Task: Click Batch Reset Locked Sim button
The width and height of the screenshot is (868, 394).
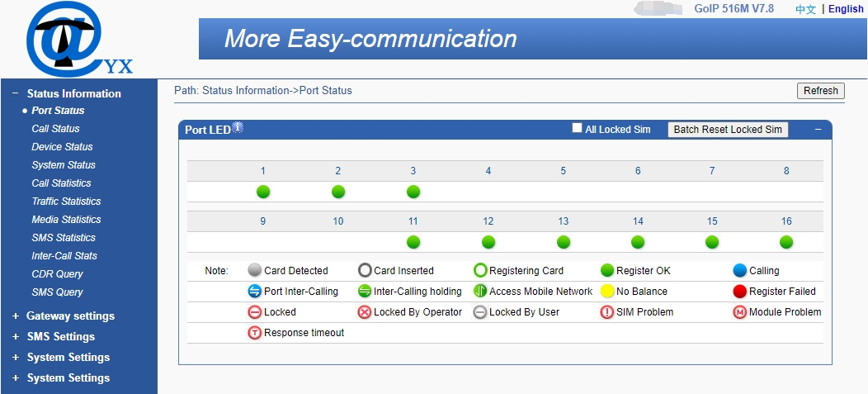Action: tap(728, 129)
